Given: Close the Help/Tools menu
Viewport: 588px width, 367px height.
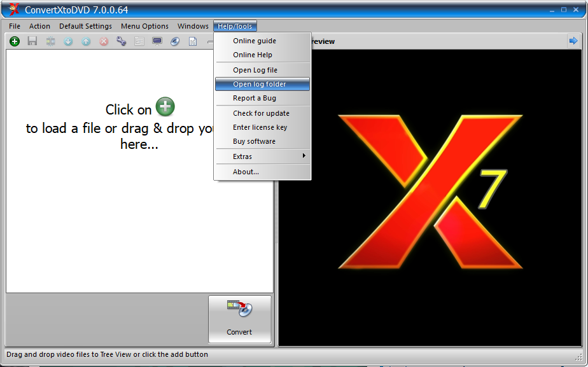Looking at the screenshot, I should (235, 26).
